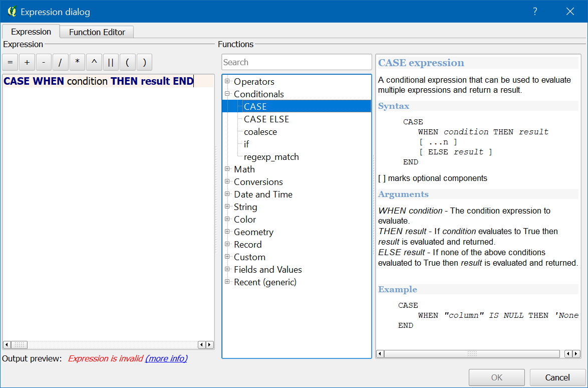Expand the Record group
The width and height of the screenshot is (588, 388).
point(227,244)
